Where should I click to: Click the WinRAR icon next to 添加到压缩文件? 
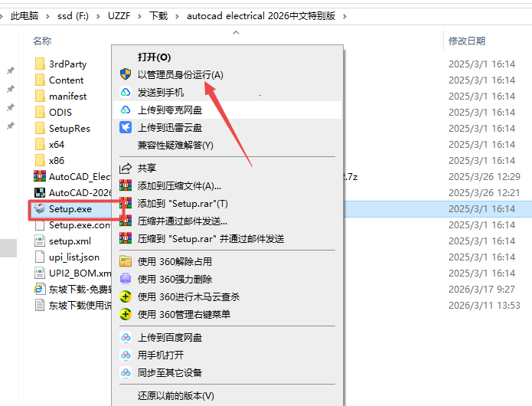tap(126, 185)
